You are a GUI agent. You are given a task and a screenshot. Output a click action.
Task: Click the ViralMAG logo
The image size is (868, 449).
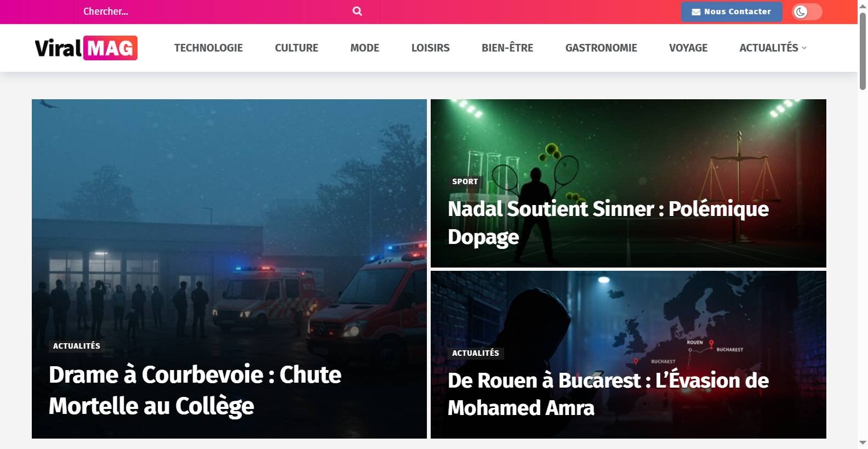[x=86, y=48]
